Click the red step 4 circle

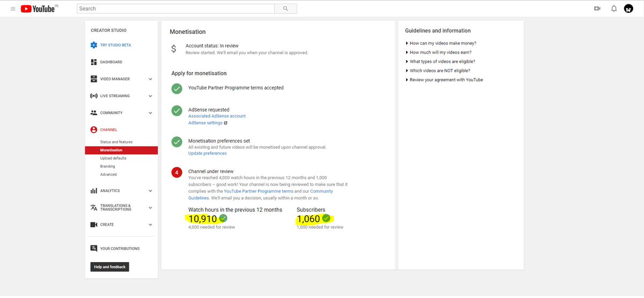pos(177,172)
